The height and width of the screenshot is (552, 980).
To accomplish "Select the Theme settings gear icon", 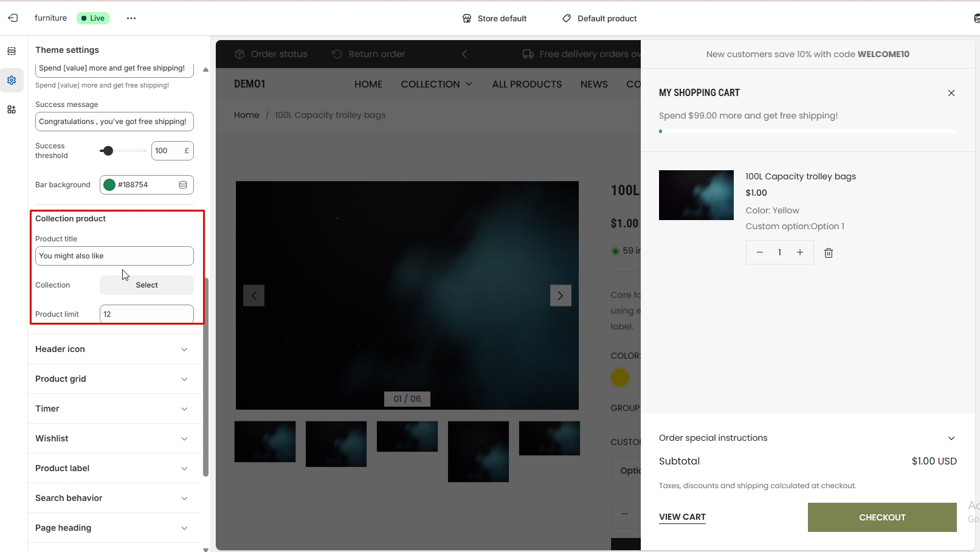I will point(12,80).
